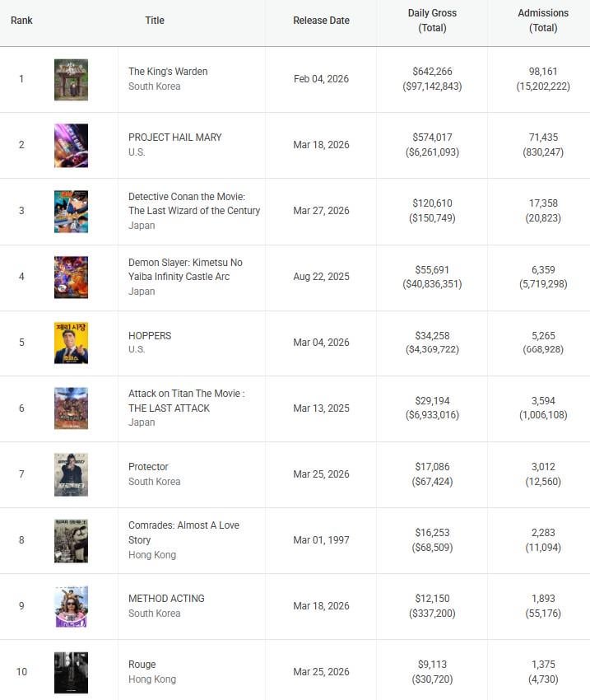Click the Release Date column header

pyautogui.click(x=321, y=21)
